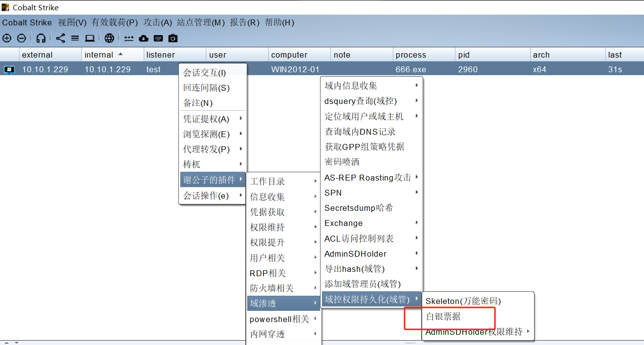Select 会话交互(I) in the context menu
The image size is (644, 345).
click(213, 73)
